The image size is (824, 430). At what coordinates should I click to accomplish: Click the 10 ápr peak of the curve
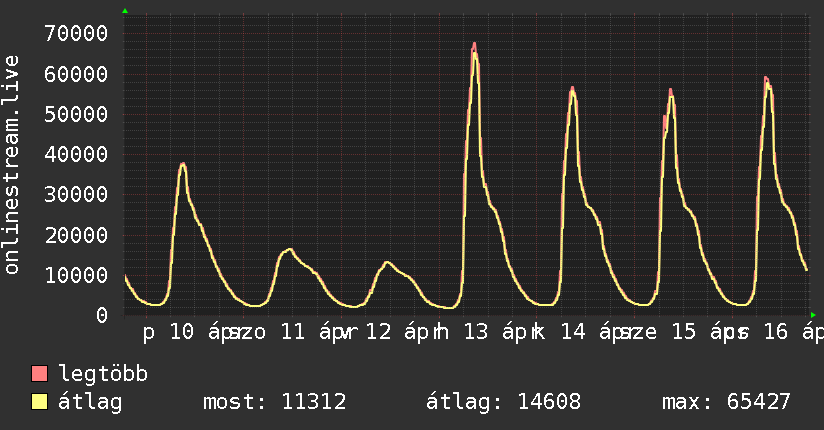[x=182, y=165]
